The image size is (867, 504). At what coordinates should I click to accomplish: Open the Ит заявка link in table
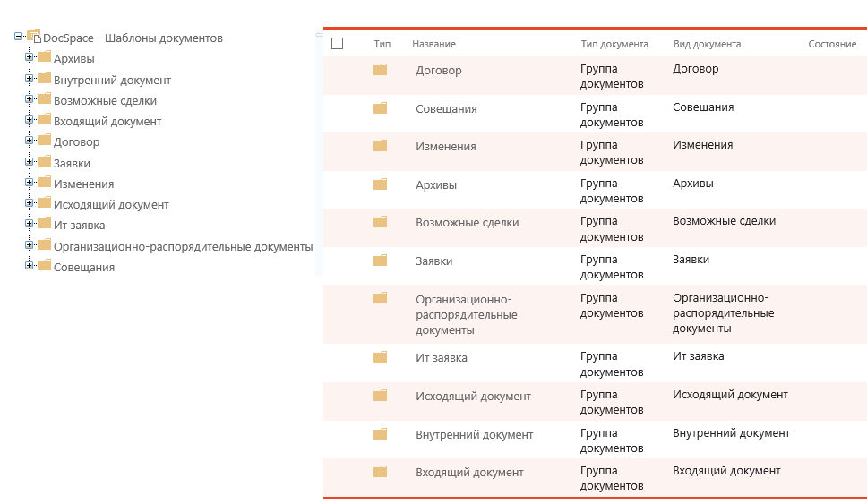(442, 358)
